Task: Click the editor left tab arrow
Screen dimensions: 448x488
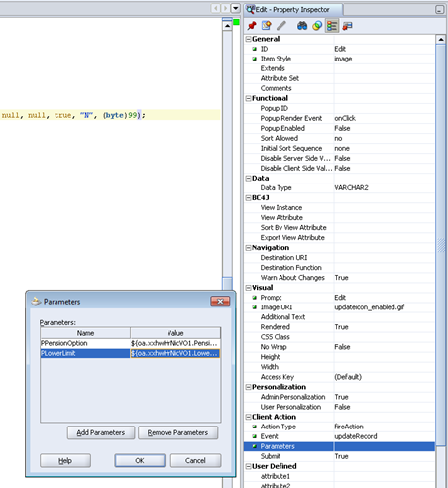Action: [216, 8]
